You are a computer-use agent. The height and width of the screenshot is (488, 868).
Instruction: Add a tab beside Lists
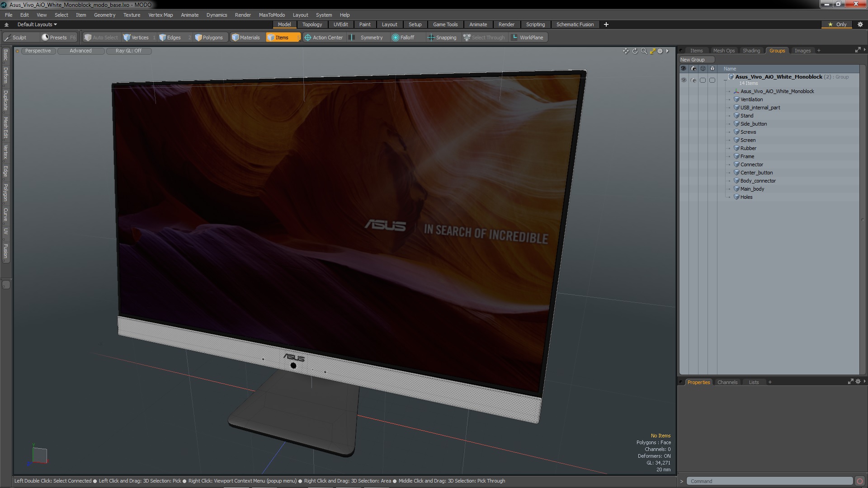770,382
